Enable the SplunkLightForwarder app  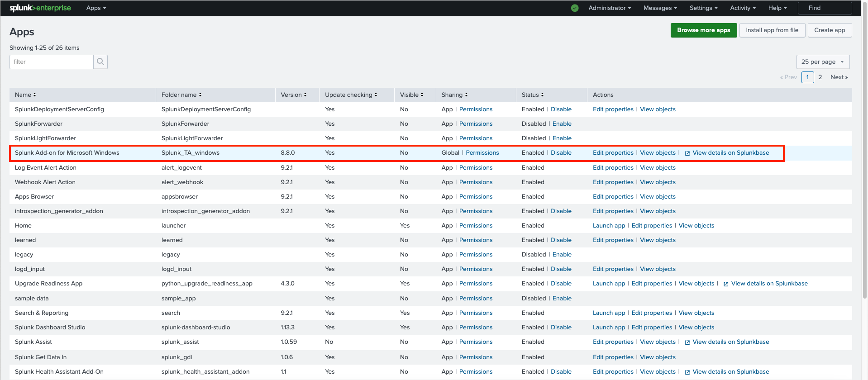562,138
